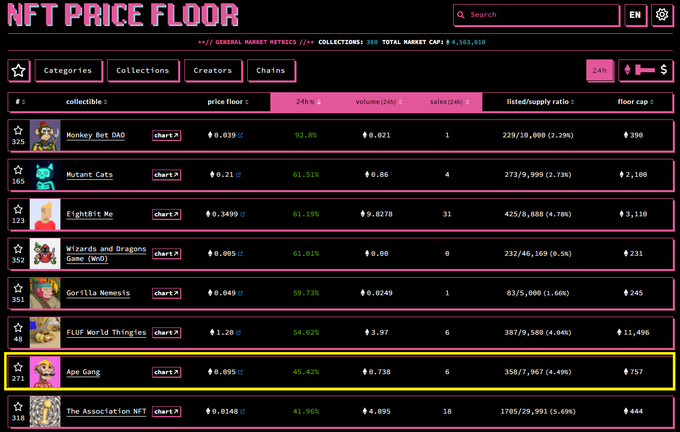Open chart for FLUF World Thingies
680x432 pixels.
[x=167, y=333]
